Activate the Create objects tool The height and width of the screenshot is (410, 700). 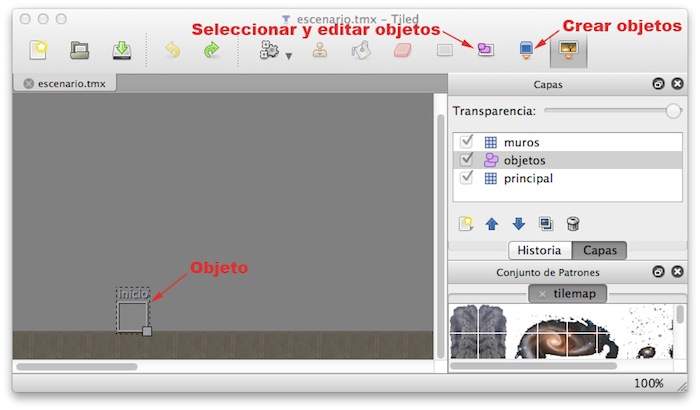pyautogui.click(x=526, y=50)
